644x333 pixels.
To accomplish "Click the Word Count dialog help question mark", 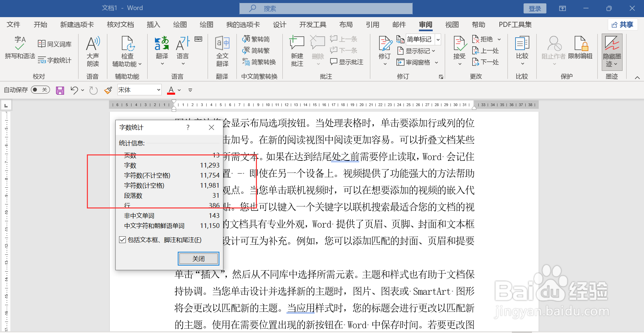I will (x=188, y=127).
